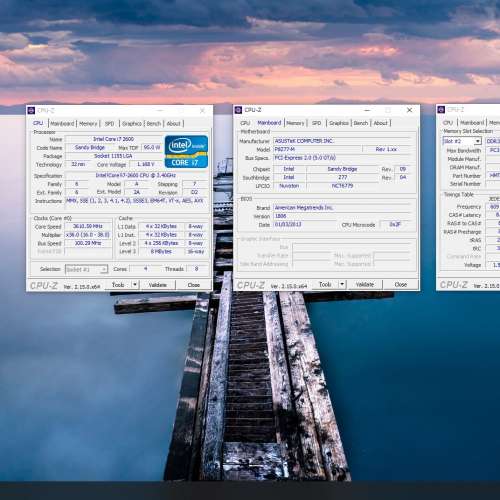Screen dimensions: 500x500
Task: Click the BIOS Version '1806' field
Action: (343, 216)
